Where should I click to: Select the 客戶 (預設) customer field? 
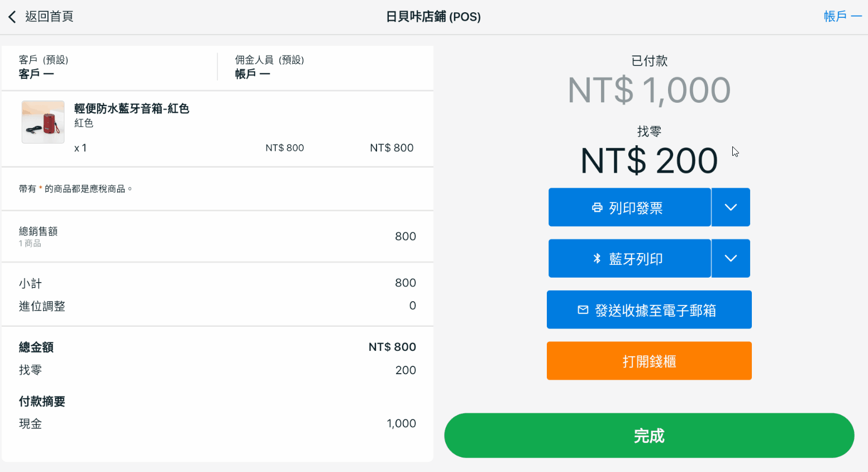pyautogui.click(x=44, y=67)
